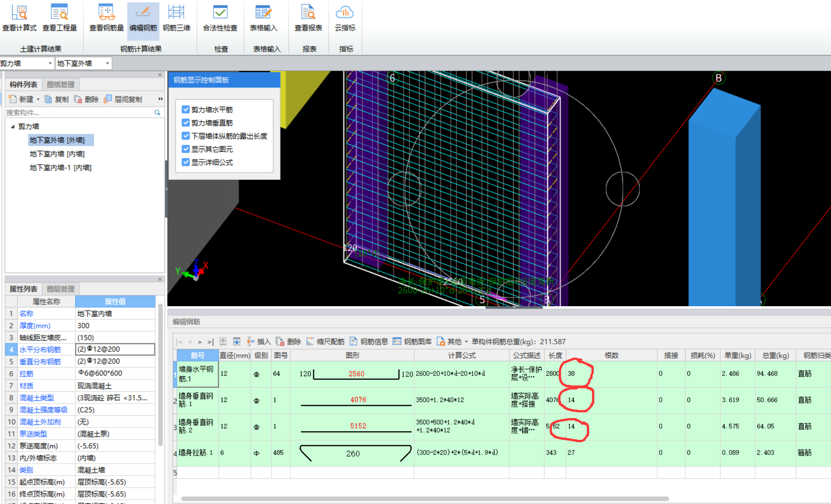The width and height of the screenshot is (831, 504).
Task: Toggle 剪力墙垂直筋 checkbox
Action: tap(186, 123)
